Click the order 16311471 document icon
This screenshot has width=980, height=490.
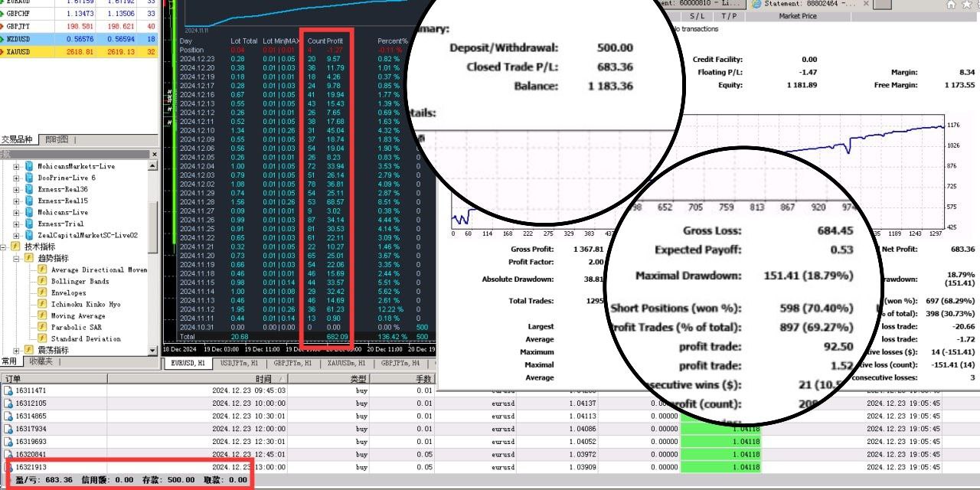click(8, 390)
